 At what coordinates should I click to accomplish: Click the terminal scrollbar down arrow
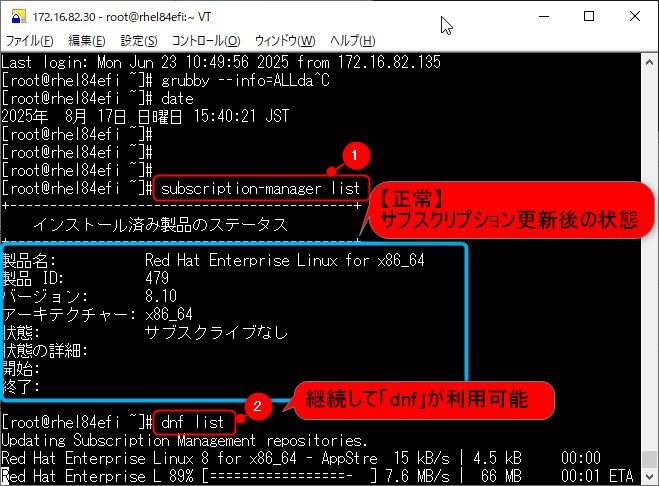[x=649, y=477]
